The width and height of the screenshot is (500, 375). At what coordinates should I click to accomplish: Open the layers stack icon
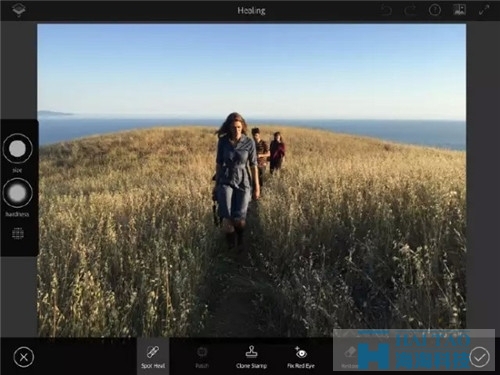click(18, 10)
